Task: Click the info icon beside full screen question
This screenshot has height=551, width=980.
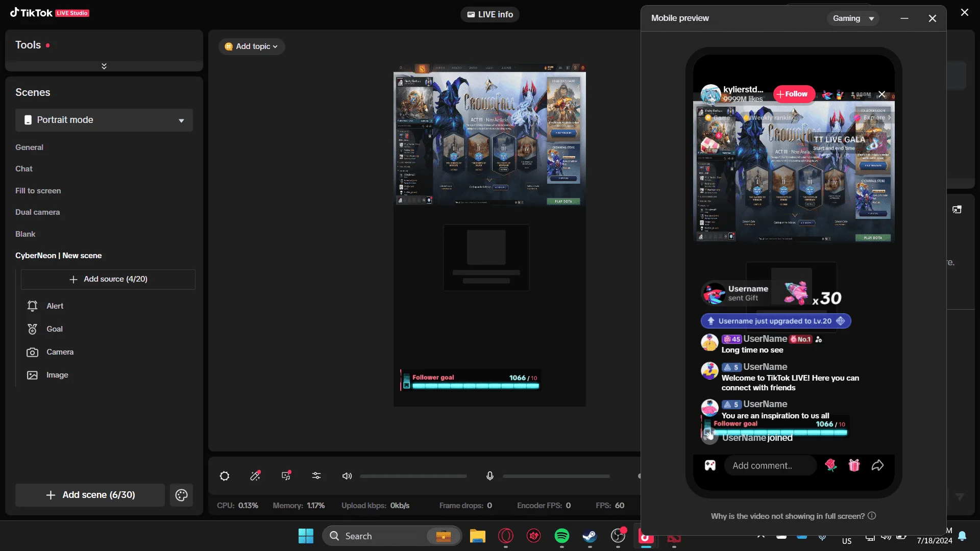Action: (872, 516)
